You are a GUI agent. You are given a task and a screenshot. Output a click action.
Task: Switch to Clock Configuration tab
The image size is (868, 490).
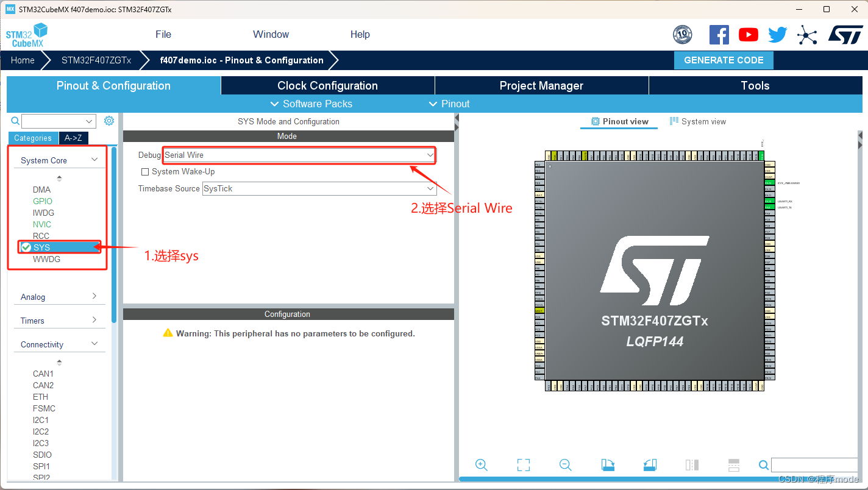(328, 85)
